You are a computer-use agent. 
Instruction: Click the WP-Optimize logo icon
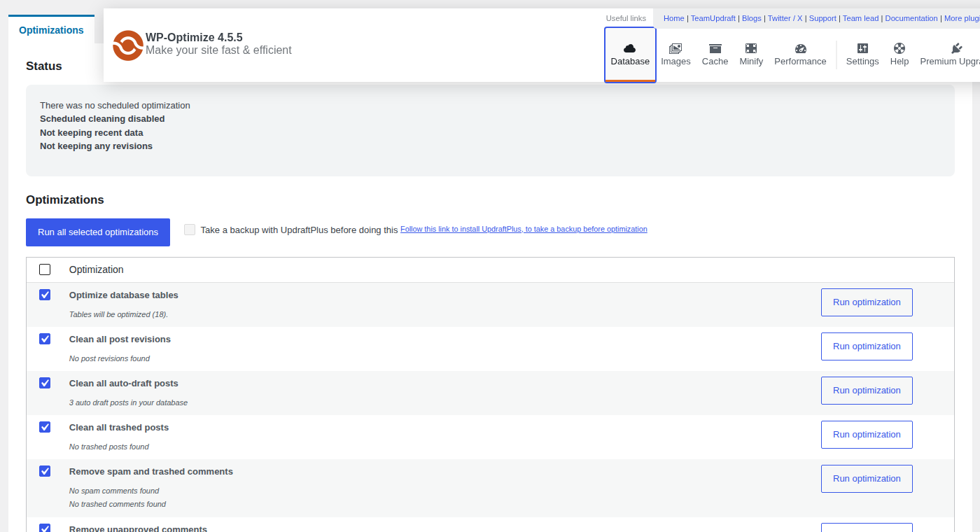point(128,45)
